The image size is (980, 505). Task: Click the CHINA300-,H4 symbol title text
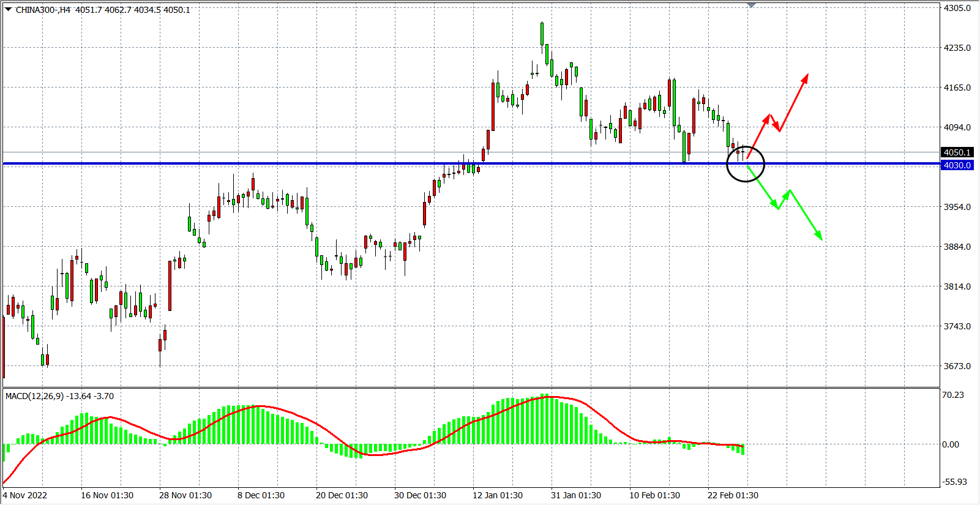click(x=43, y=10)
